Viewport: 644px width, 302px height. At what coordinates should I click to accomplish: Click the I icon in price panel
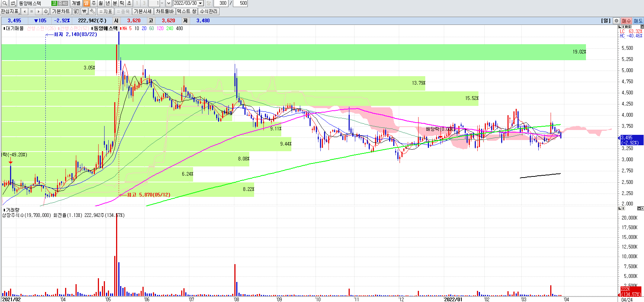[x=623, y=27]
